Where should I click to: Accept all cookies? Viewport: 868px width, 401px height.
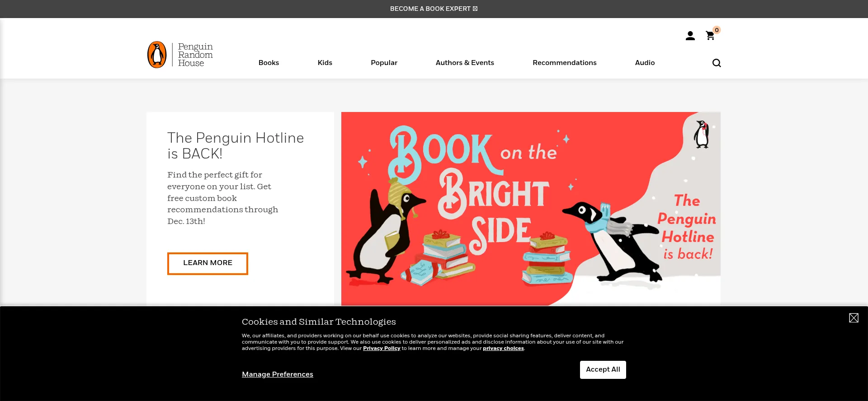603,369
